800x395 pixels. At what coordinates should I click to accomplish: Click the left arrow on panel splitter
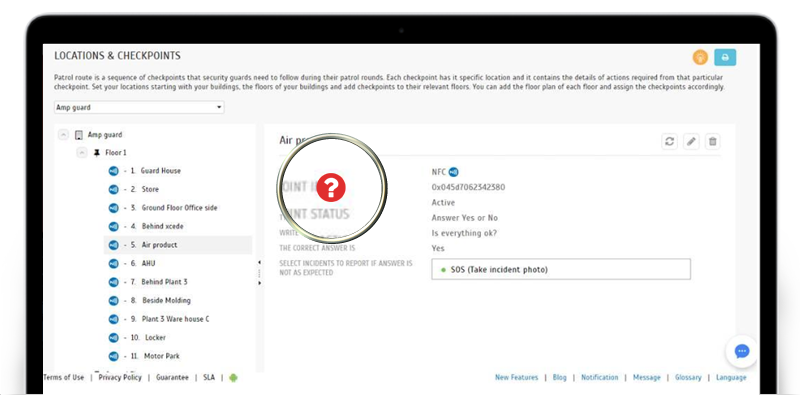pos(259,262)
